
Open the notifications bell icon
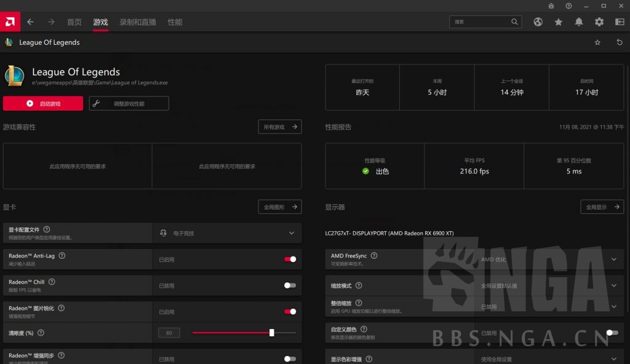click(578, 22)
